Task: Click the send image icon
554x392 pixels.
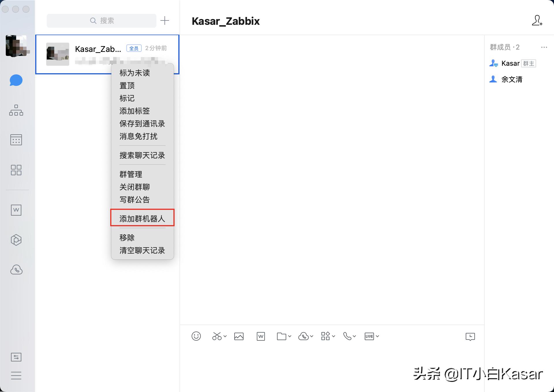Action: (239, 336)
